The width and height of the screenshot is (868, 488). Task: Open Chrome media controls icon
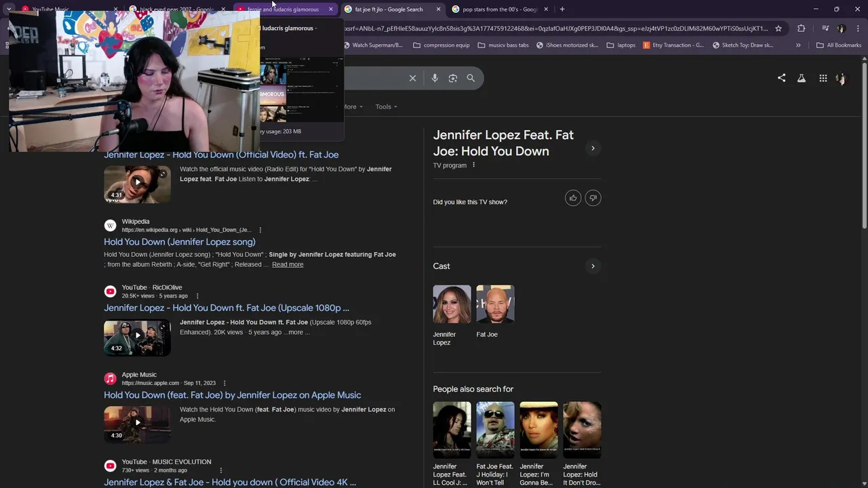825,28
